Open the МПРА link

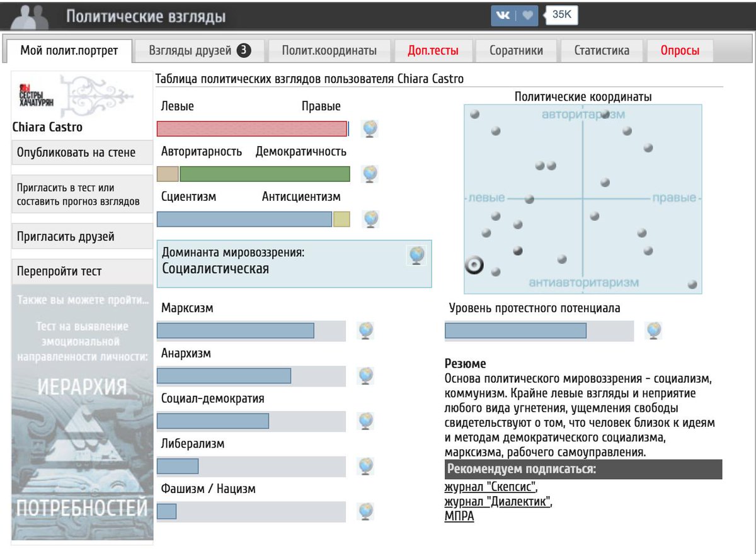[x=459, y=516]
